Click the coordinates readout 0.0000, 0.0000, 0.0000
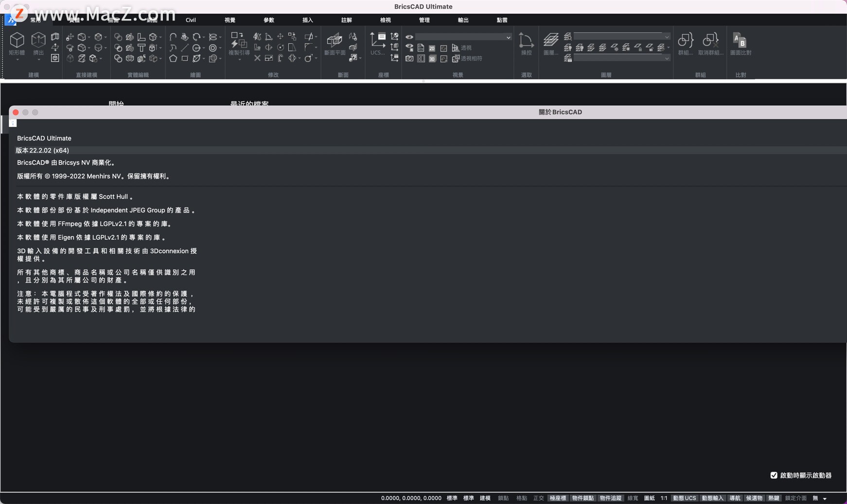The height and width of the screenshot is (504, 847). coord(411,498)
